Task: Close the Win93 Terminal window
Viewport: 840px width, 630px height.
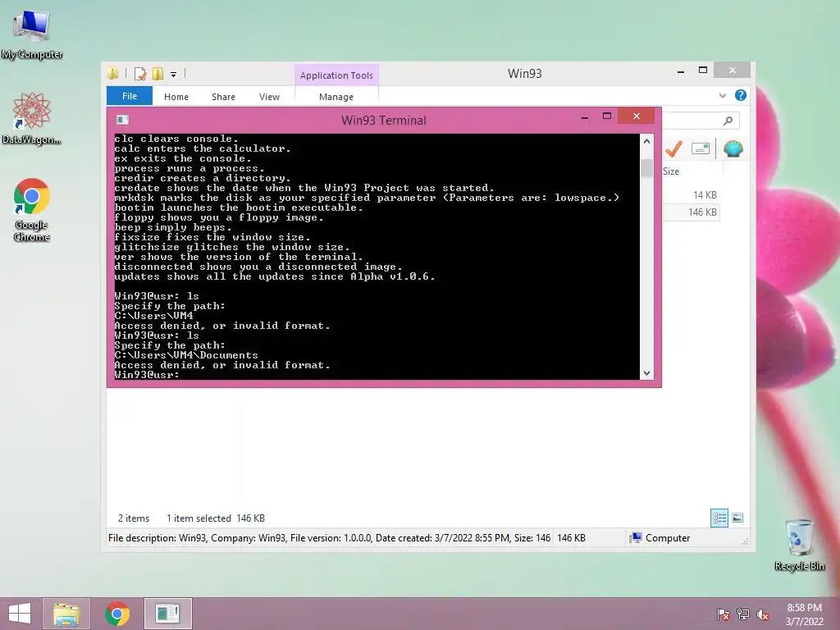Action: [636, 116]
